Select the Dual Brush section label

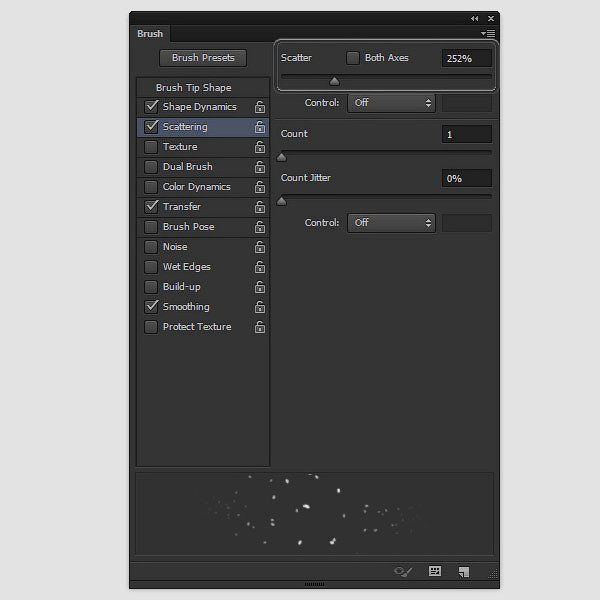[188, 167]
